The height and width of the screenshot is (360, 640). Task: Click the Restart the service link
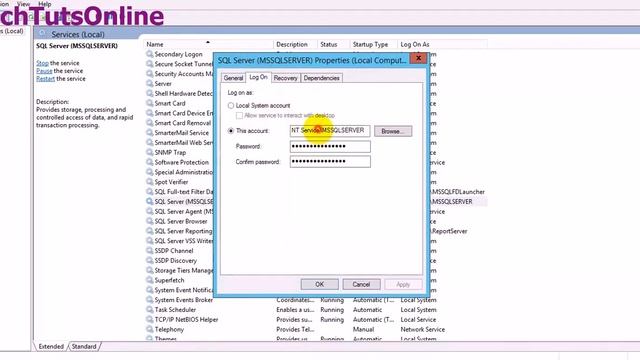click(x=45, y=79)
